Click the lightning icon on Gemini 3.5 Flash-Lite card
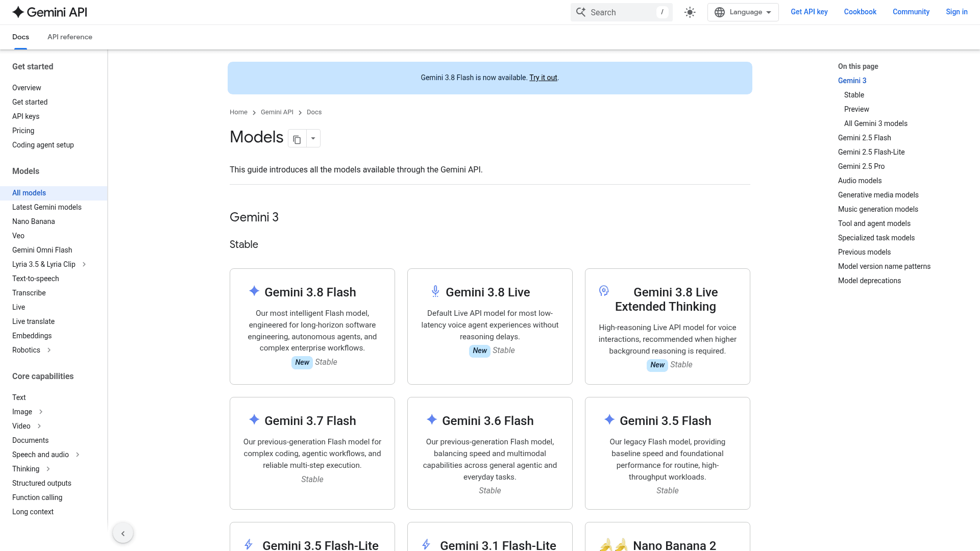 pos(249,544)
